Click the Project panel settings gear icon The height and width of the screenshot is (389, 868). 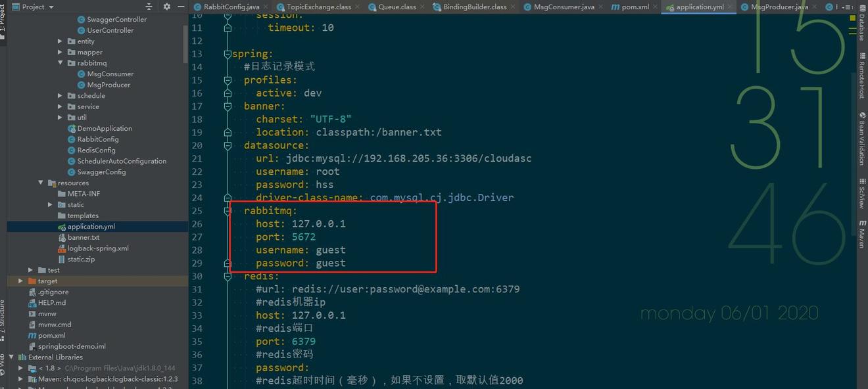pos(166,7)
